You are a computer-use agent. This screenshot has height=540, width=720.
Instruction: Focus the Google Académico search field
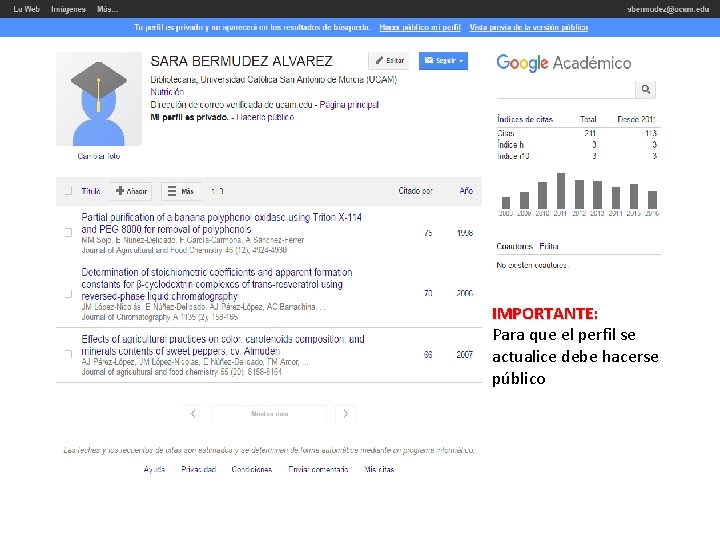click(x=566, y=90)
